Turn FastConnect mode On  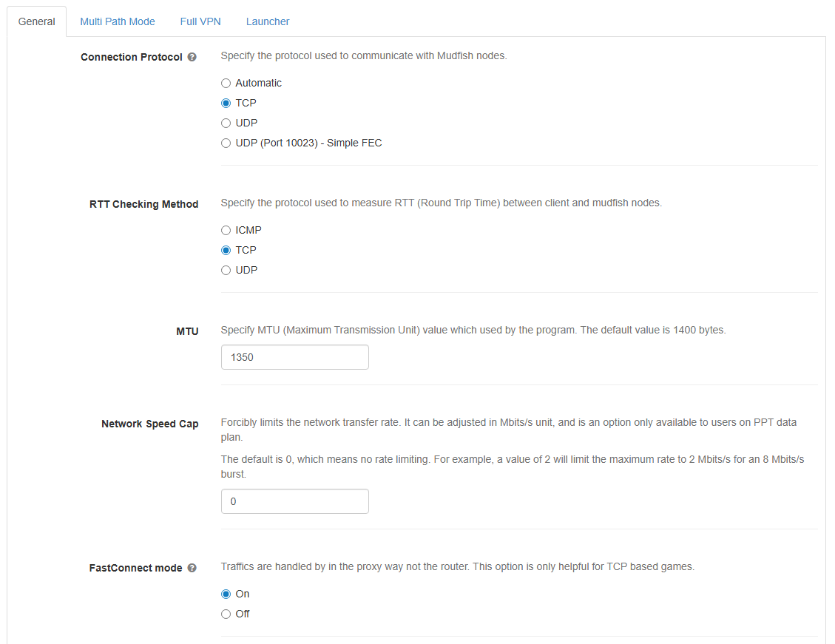(x=226, y=594)
